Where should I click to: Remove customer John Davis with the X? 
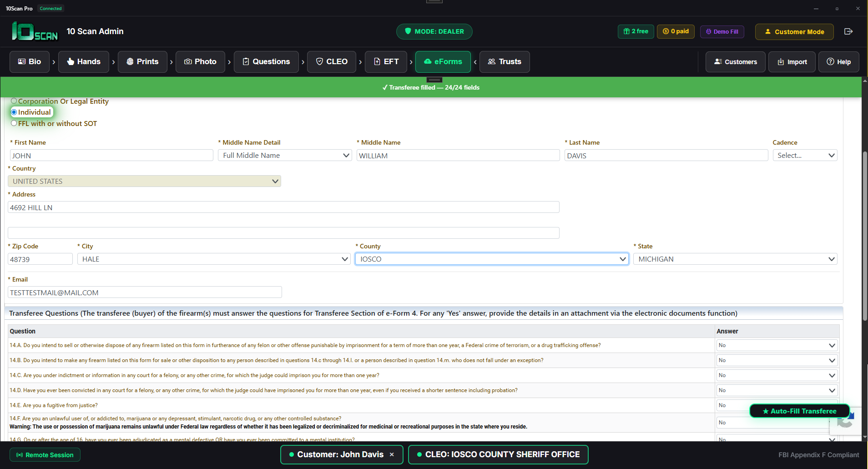(x=392, y=454)
